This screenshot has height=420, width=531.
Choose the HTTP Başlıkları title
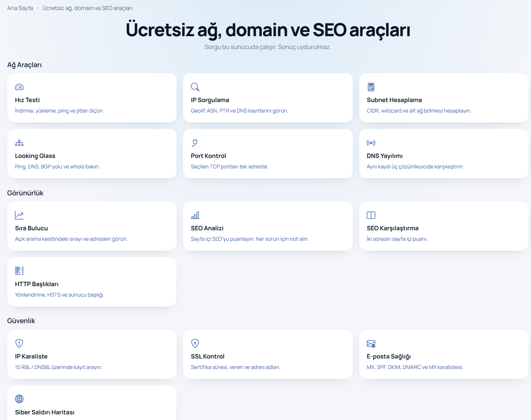coord(37,284)
